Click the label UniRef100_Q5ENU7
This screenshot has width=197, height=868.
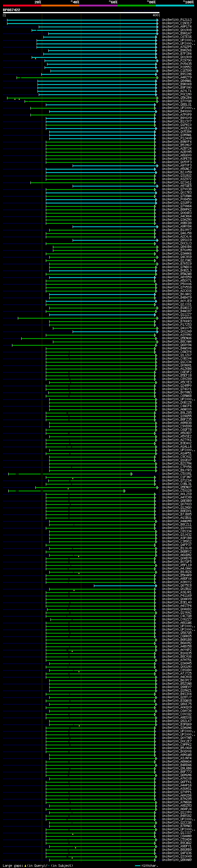click(177, 487)
